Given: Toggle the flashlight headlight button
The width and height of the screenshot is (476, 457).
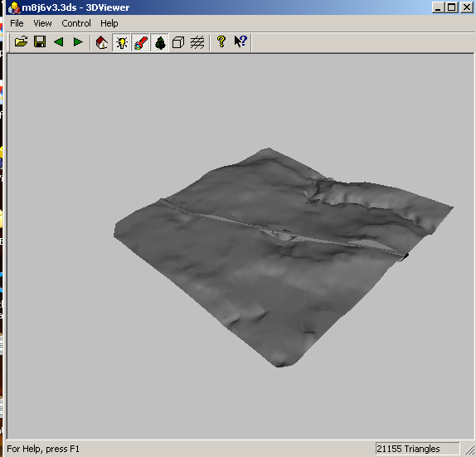Looking at the screenshot, I should (x=140, y=42).
